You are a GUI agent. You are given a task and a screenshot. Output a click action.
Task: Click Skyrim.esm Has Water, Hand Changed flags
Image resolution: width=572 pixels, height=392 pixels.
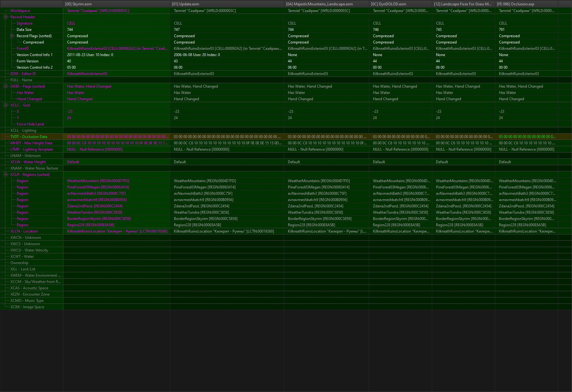89,86
